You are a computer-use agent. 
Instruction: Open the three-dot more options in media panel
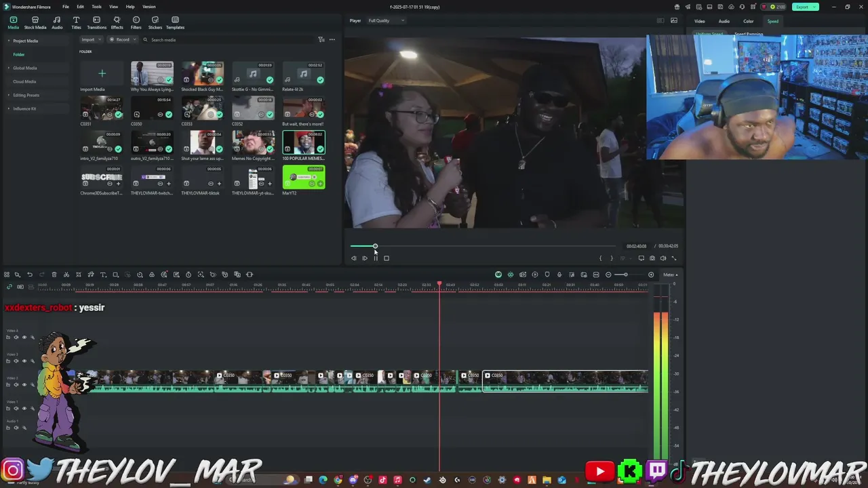[x=332, y=39]
